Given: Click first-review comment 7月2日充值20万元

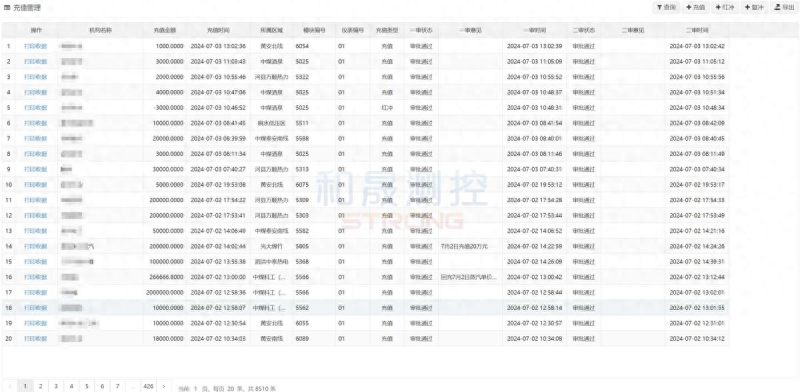Looking at the screenshot, I should pyautogui.click(x=464, y=246).
